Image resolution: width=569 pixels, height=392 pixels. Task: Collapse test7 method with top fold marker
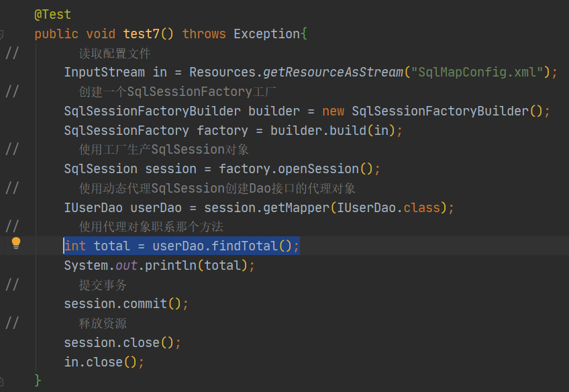point(1,34)
